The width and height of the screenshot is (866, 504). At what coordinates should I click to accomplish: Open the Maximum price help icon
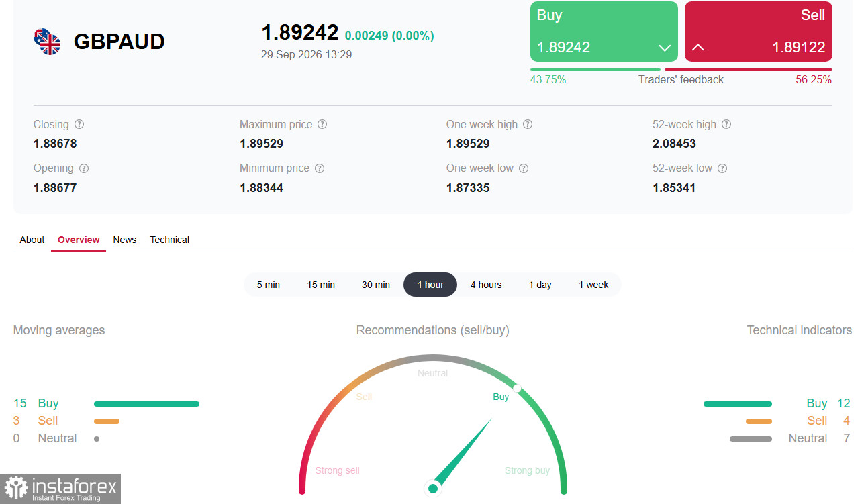[322, 125]
